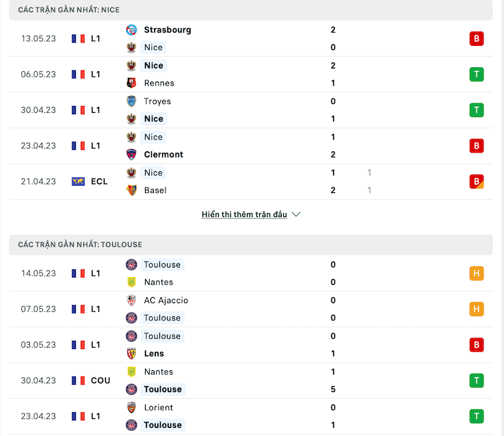Click the AC Ajaccio crest icon
Image resolution: width=504 pixels, height=436 pixels.
click(x=131, y=300)
